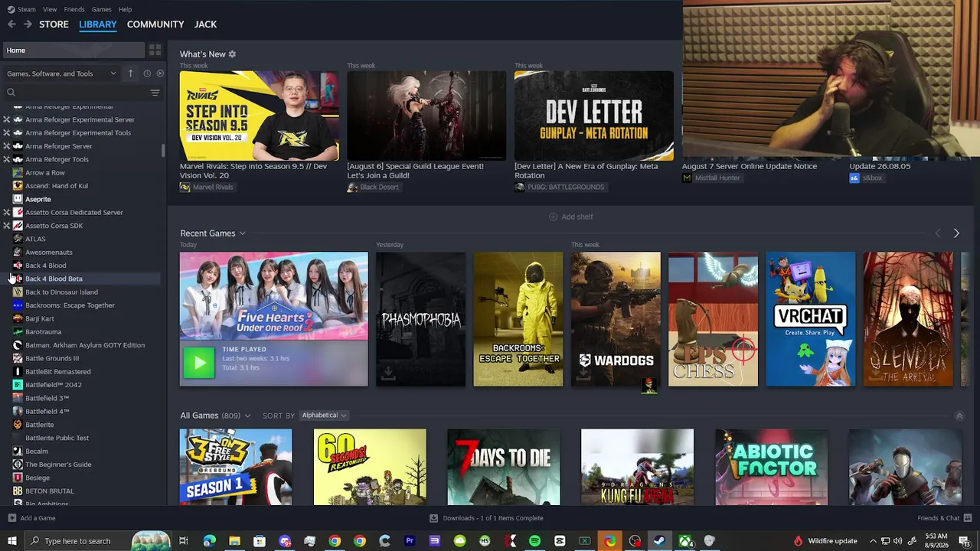This screenshot has height=551, width=980.
Task: Open the JACK profile tab
Action: [x=205, y=24]
